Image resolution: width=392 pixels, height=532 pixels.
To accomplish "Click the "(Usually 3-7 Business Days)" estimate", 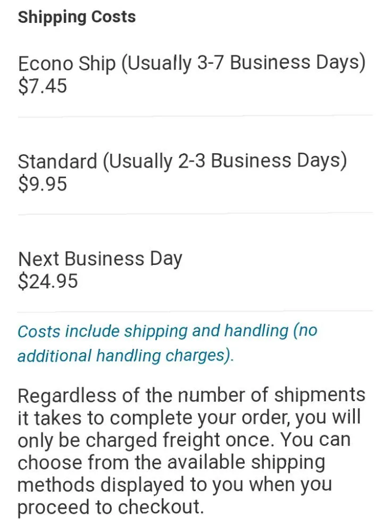I will 244,64.
